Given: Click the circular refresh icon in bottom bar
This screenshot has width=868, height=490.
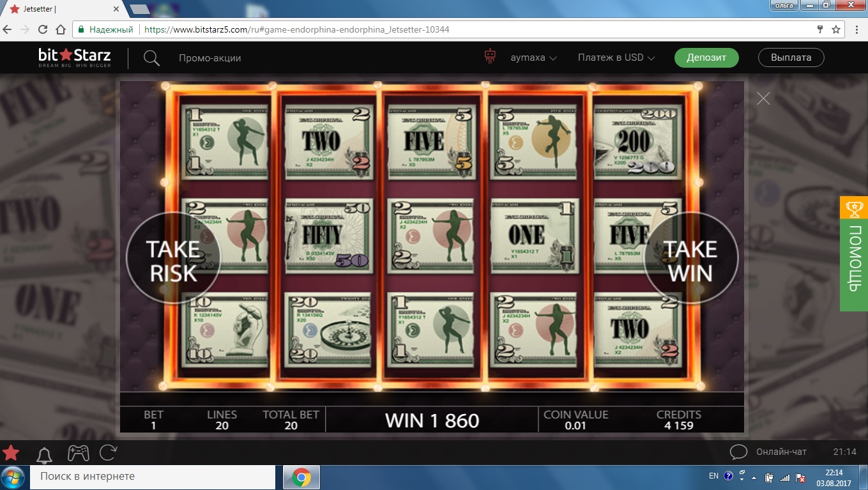Looking at the screenshot, I should pyautogui.click(x=108, y=453).
